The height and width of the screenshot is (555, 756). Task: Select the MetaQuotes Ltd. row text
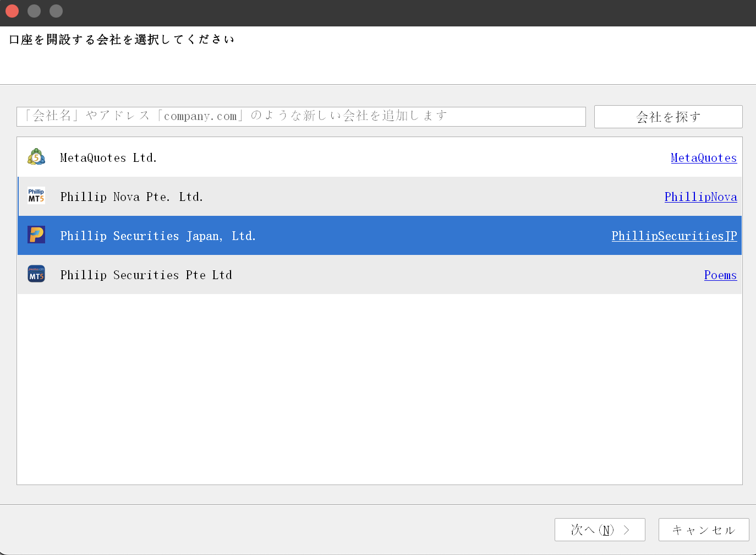pyautogui.click(x=108, y=158)
